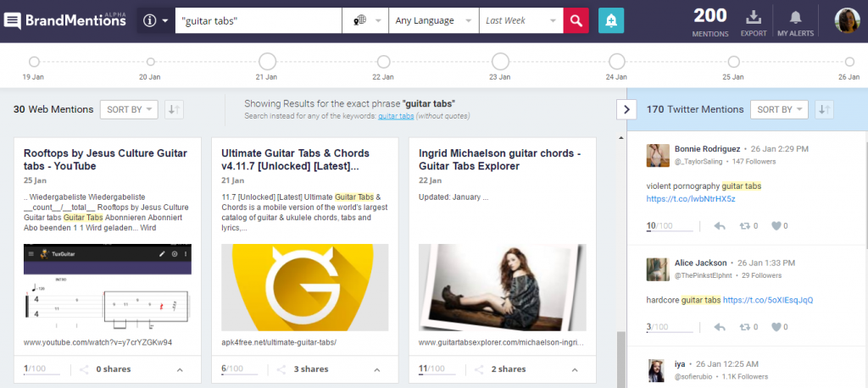Open the Any Language dropdown
This screenshot has height=388, width=868.
coord(433,21)
